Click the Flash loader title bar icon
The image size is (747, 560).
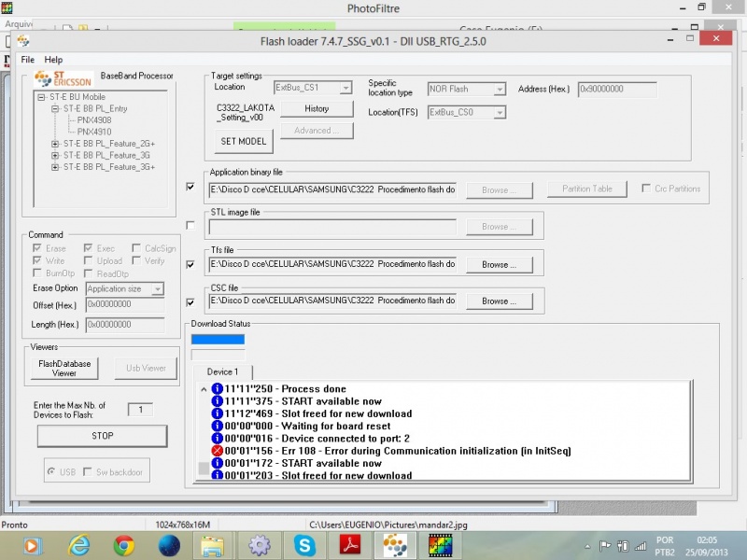[x=22, y=40]
